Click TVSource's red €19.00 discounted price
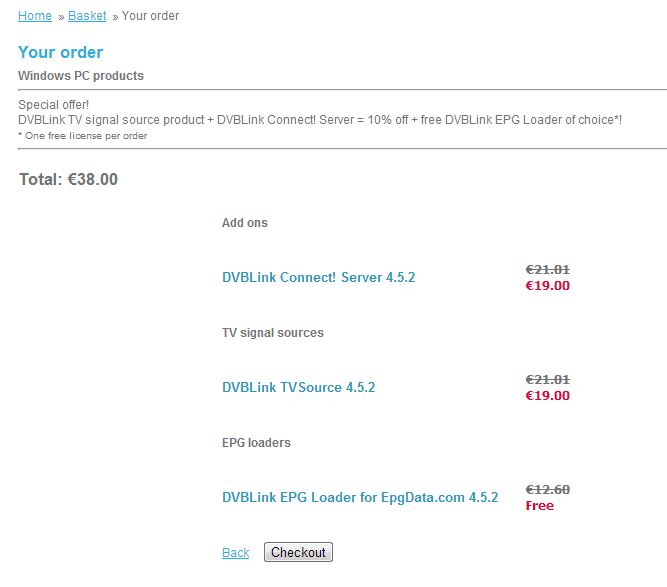Screen dimensions: 667x587 (x=547, y=395)
